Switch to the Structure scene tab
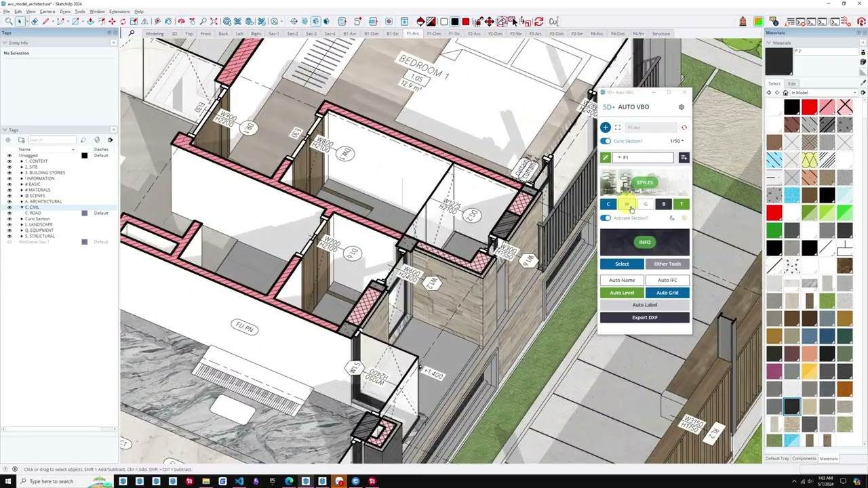868x488 pixels. tap(661, 34)
